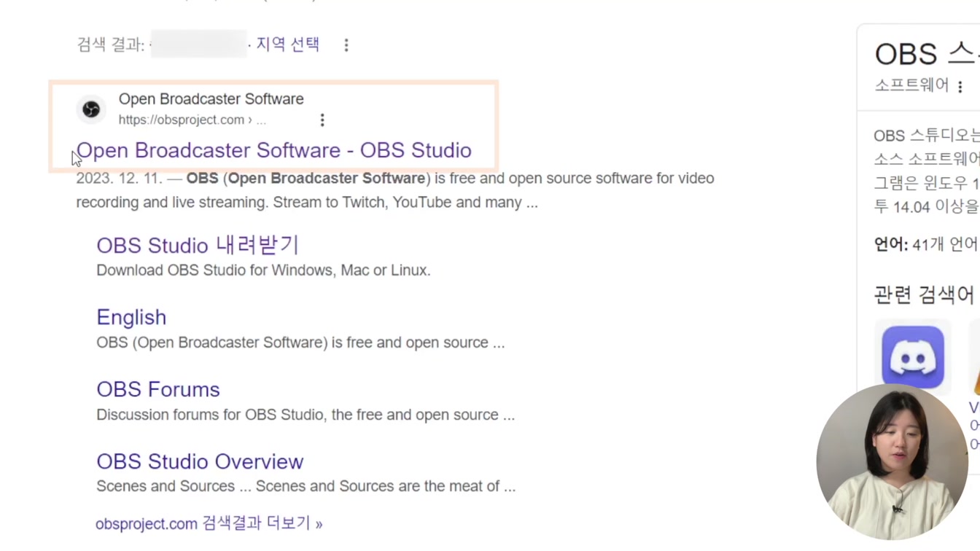Click the Open Broadcaster Software site name

[x=211, y=99]
